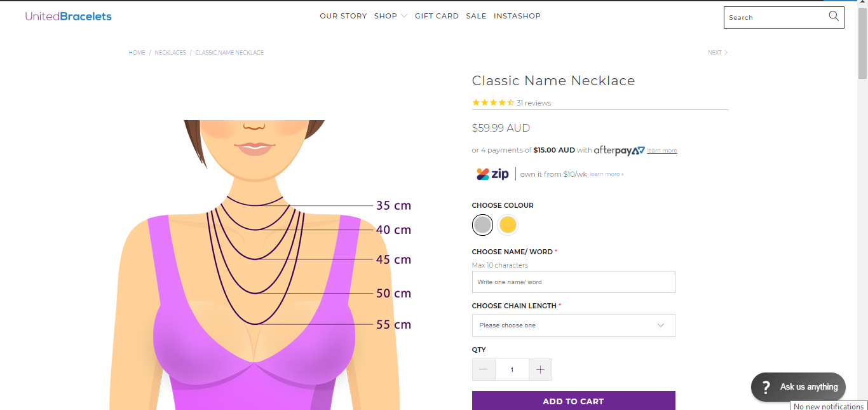868x410 pixels.
Task: Click the UnitedBracelets logo
Action: click(x=69, y=17)
